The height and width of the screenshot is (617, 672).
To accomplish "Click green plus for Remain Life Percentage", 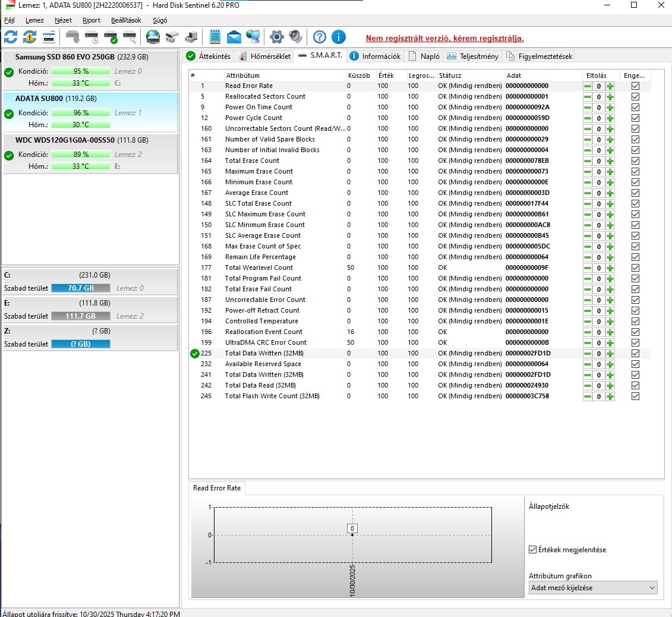I will click(x=610, y=257).
